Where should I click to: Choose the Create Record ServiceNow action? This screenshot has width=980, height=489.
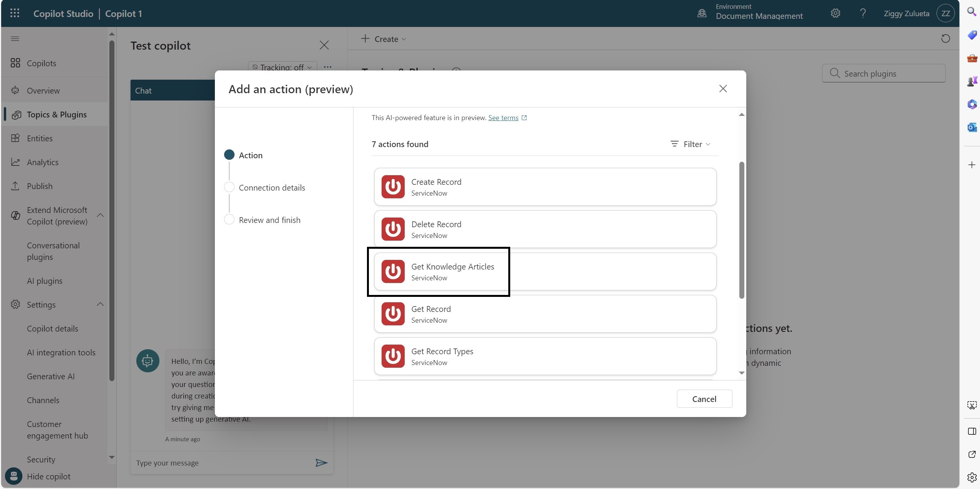[545, 187]
